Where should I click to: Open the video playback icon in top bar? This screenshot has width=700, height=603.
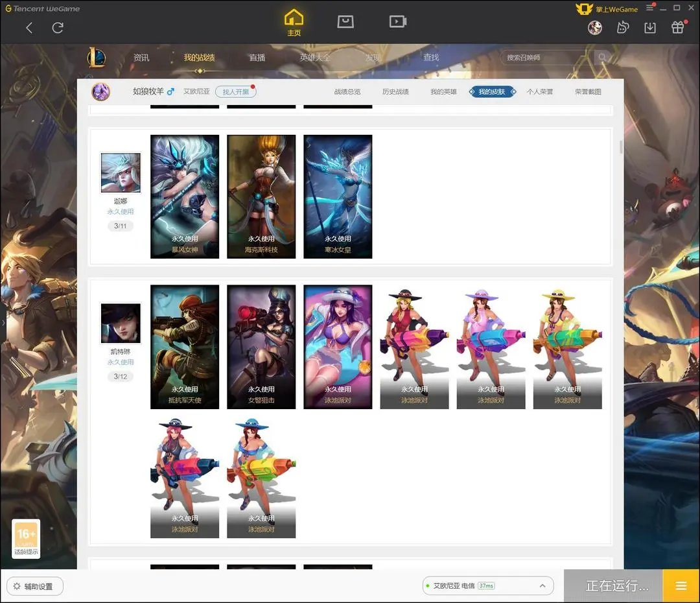398,21
